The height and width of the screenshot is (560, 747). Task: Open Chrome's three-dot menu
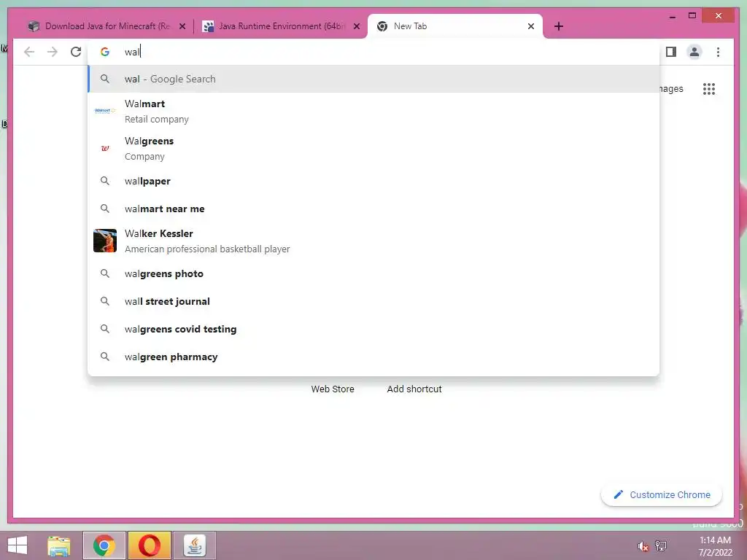pos(718,52)
